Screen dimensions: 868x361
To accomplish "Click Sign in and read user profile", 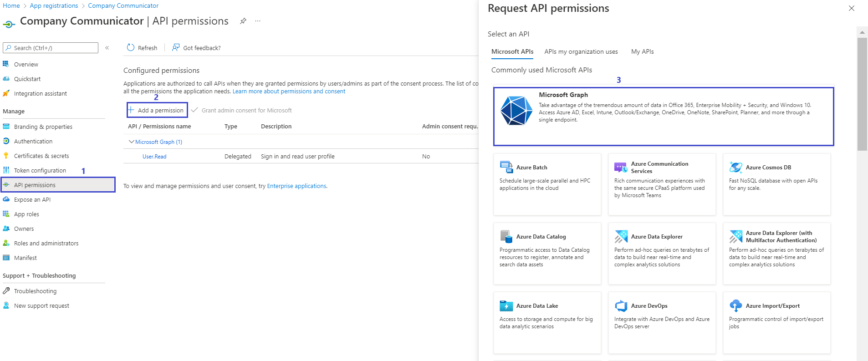I will (x=298, y=156).
